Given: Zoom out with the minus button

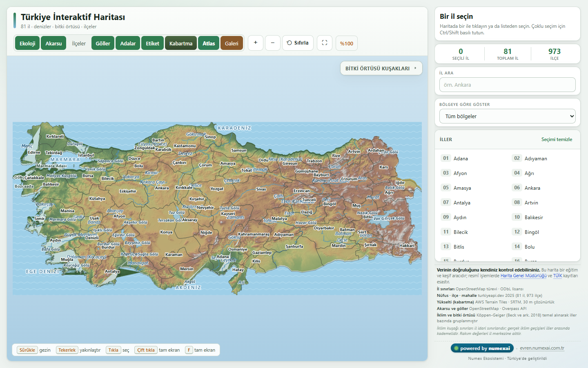Looking at the screenshot, I should pyautogui.click(x=273, y=43).
